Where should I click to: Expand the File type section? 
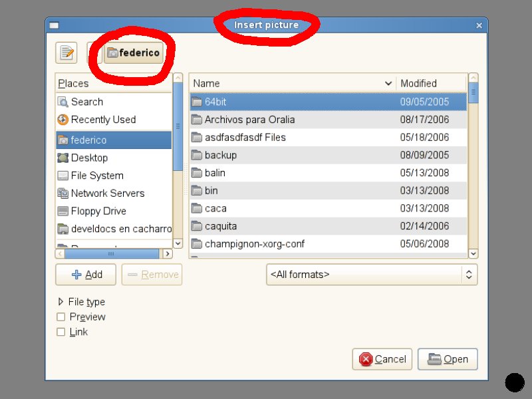coord(61,302)
